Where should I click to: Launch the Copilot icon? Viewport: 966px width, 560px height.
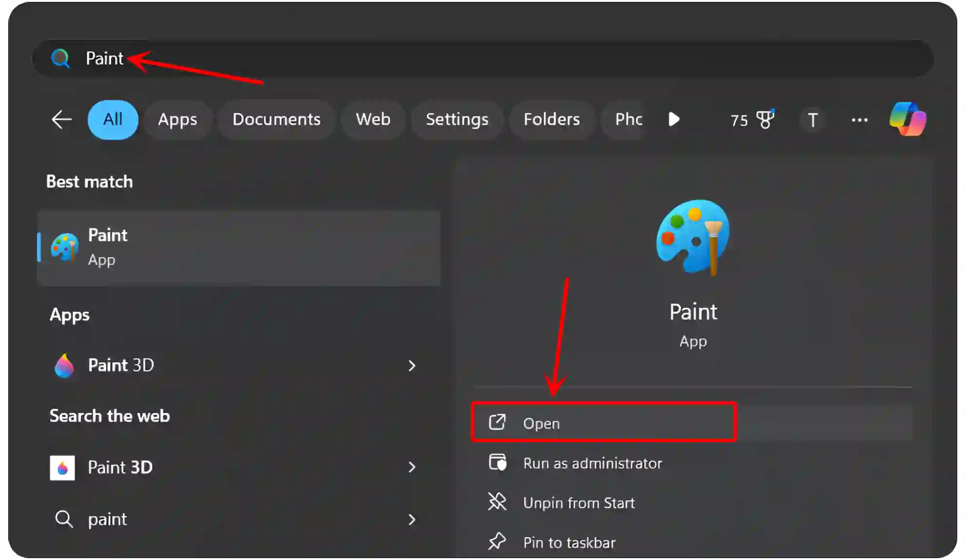[x=908, y=119]
